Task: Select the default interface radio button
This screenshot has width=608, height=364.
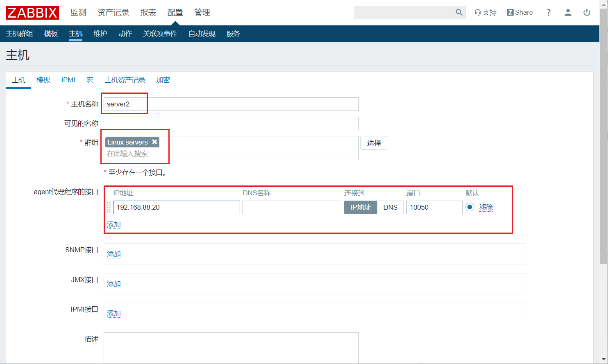Action: (x=470, y=207)
